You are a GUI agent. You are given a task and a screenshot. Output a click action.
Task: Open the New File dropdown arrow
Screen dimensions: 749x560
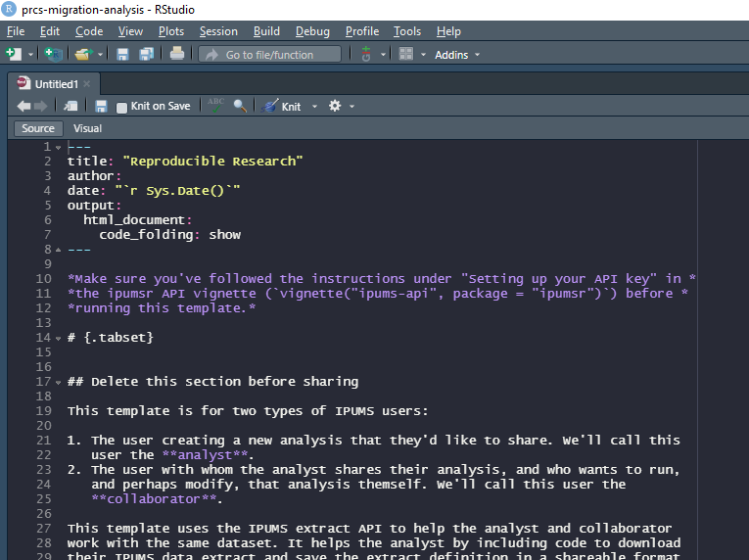30,55
